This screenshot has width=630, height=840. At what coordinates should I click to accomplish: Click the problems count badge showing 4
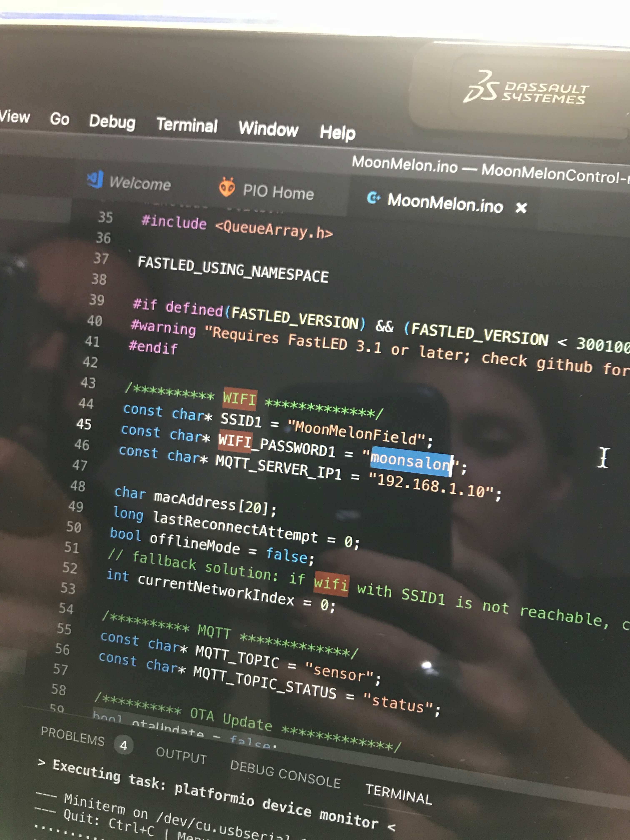point(123,745)
